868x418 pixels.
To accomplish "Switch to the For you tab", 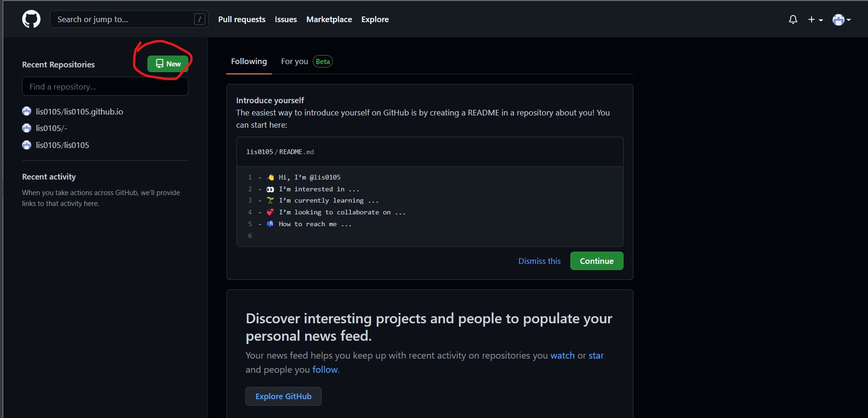I will 294,62.
